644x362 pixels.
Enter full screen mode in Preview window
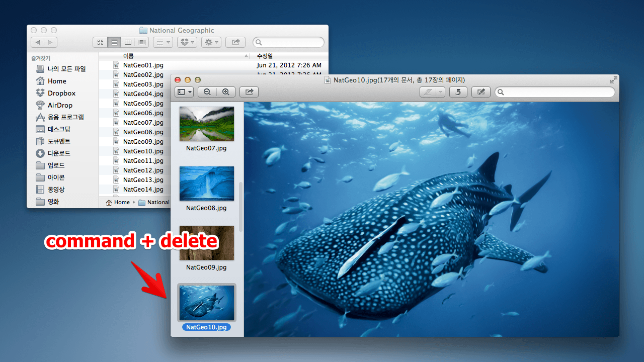point(613,80)
